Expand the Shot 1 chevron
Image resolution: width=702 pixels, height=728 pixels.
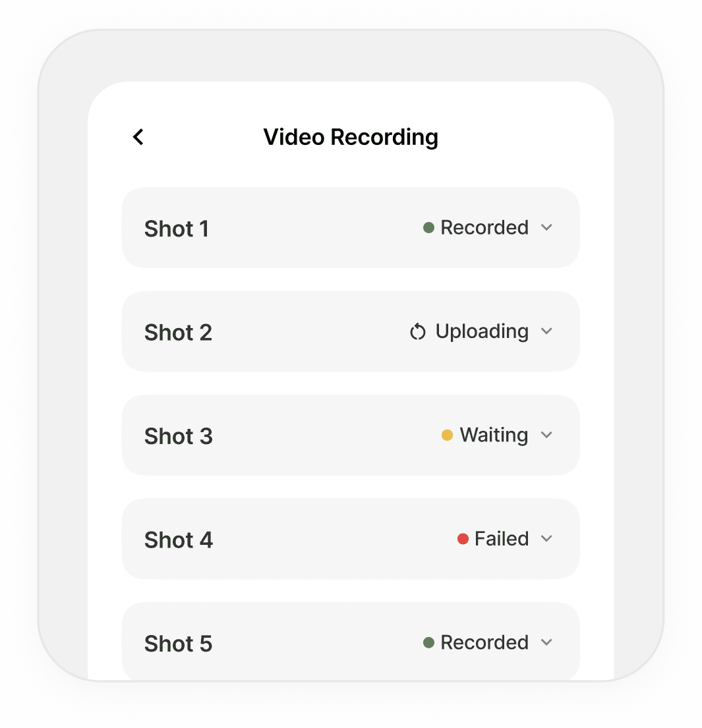click(546, 228)
